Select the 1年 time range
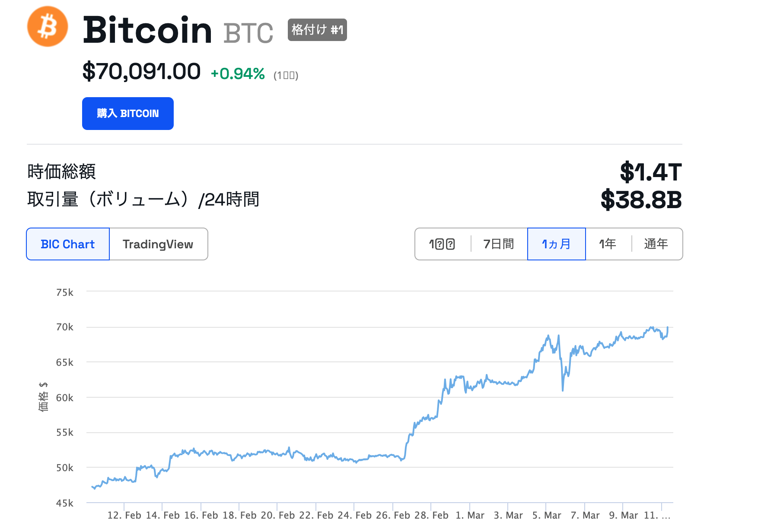758x532 pixels. tap(608, 244)
